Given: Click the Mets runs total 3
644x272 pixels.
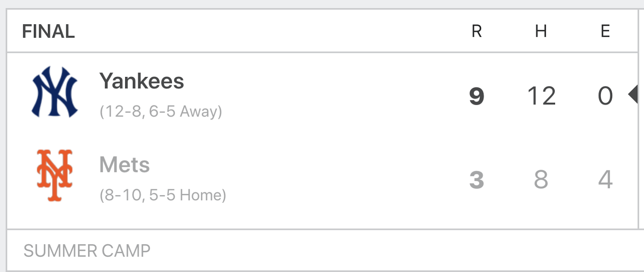Looking at the screenshot, I should click(477, 179).
